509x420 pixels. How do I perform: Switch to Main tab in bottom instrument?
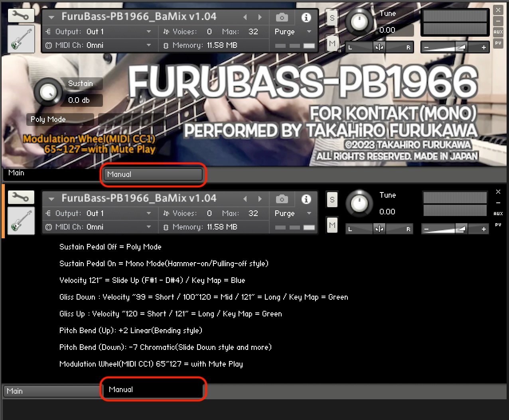pos(52,391)
